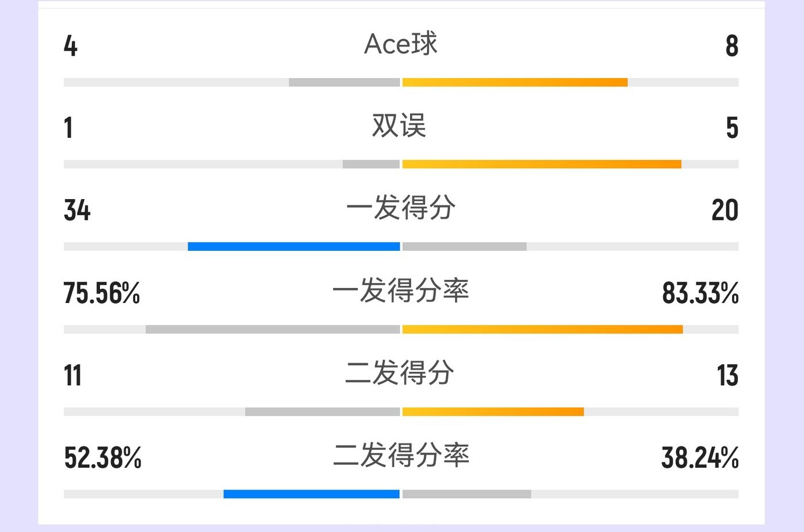Viewport: 804px width, 532px height.
Task: Select the 83.33% first-serve percentage
Action: (700, 293)
